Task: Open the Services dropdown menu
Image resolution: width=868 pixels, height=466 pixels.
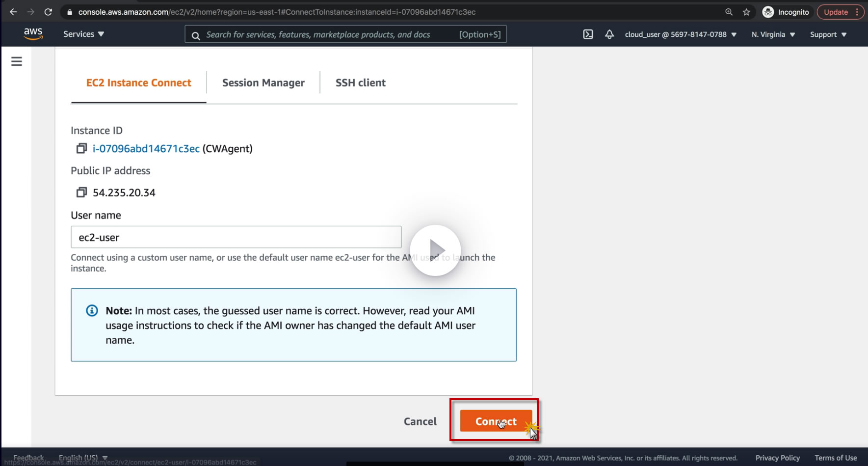Action: click(x=83, y=34)
